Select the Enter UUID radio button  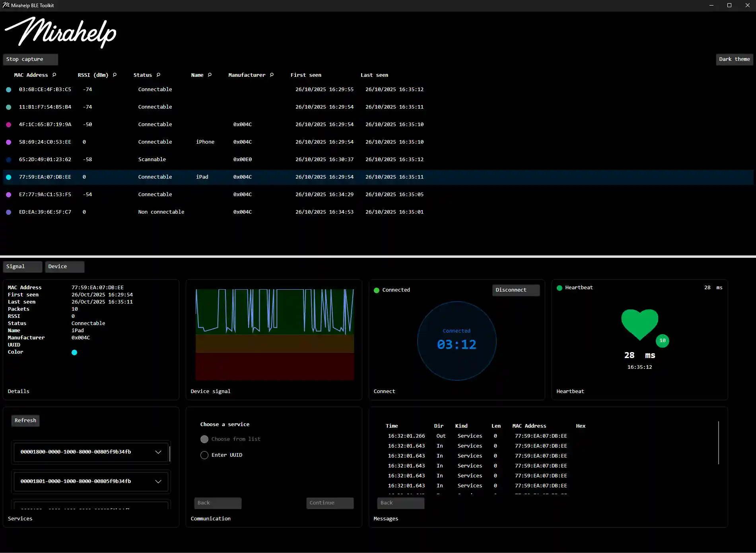point(204,455)
